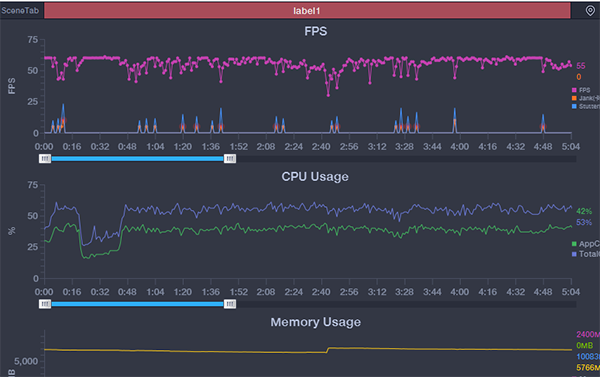Click the FPS chart title
This screenshot has height=377, width=600.
click(316, 31)
